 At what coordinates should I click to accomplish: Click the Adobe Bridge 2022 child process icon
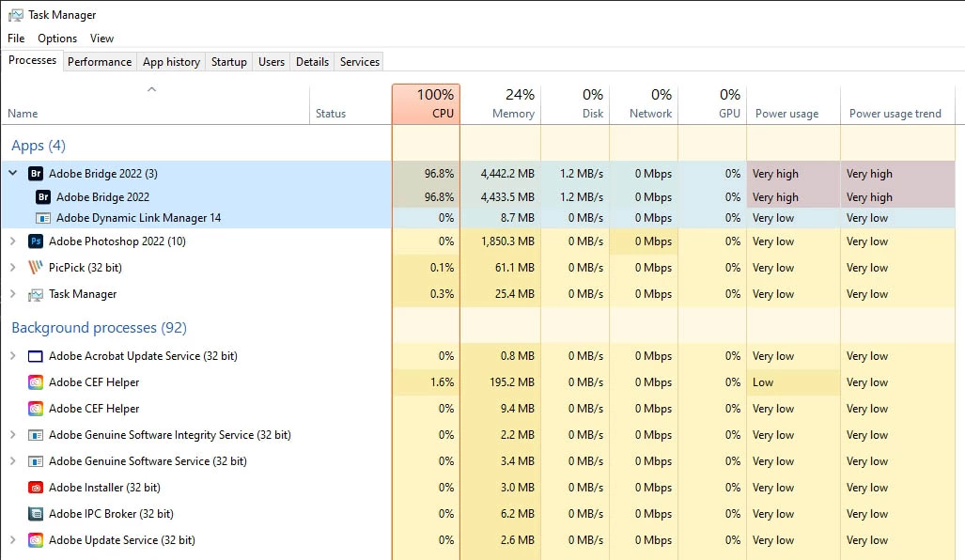coord(43,197)
